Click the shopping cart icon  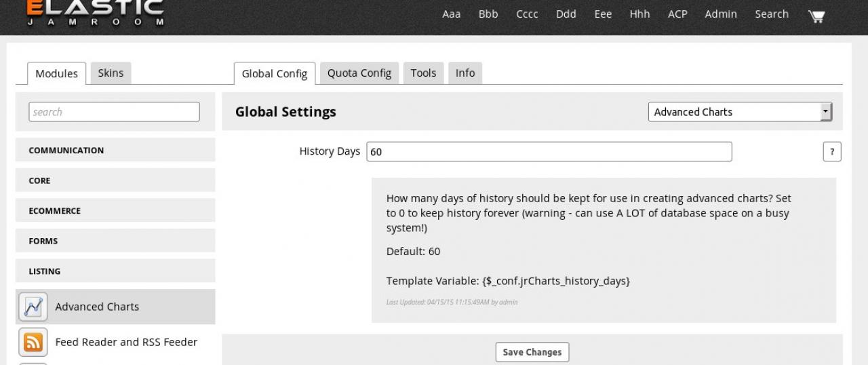816,16
